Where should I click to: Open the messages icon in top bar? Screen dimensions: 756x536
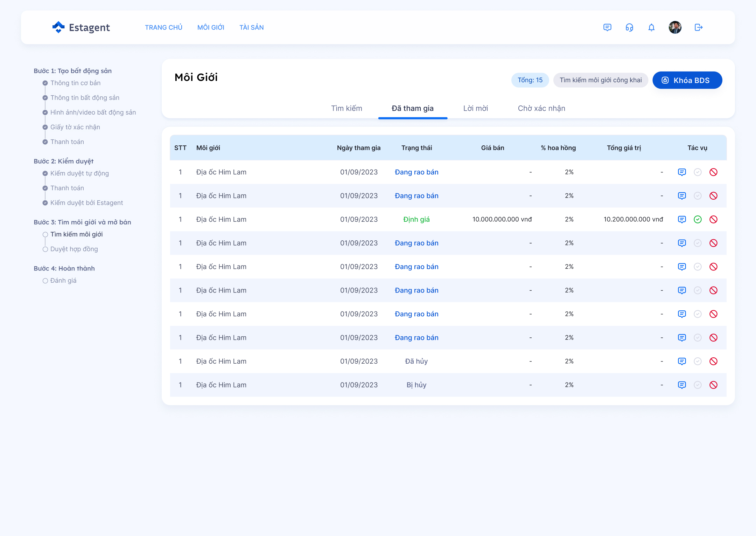607,27
